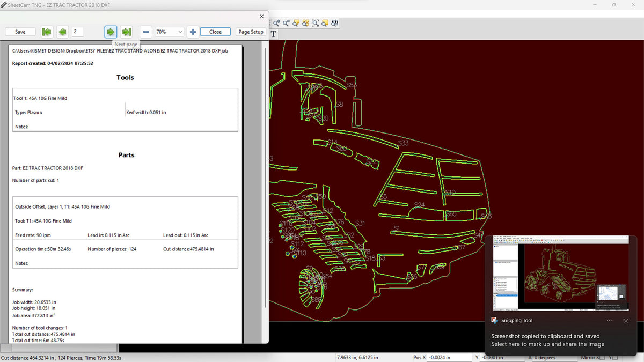644x362 pixels.
Task: Click the 'Tools' heading in the report
Action: click(x=125, y=77)
